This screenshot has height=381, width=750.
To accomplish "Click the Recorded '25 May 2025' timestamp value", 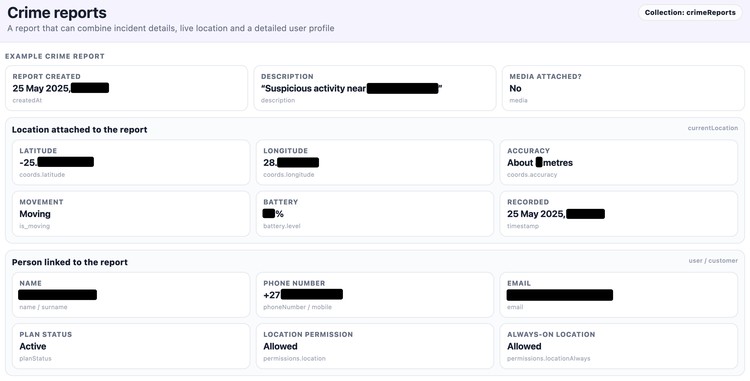I will (x=556, y=214).
